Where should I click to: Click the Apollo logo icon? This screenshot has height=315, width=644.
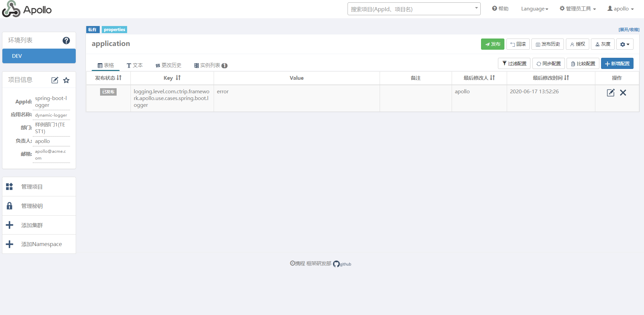click(x=11, y=9)
